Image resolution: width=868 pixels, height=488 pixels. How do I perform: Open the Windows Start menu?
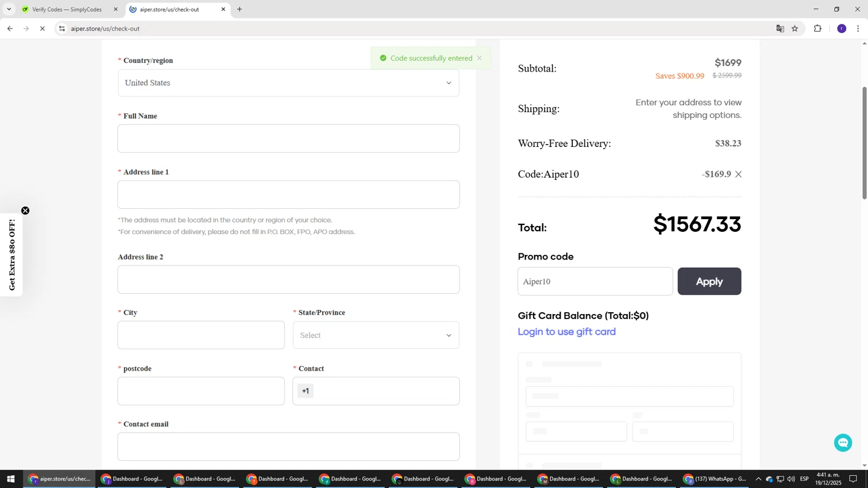(10, 479)
